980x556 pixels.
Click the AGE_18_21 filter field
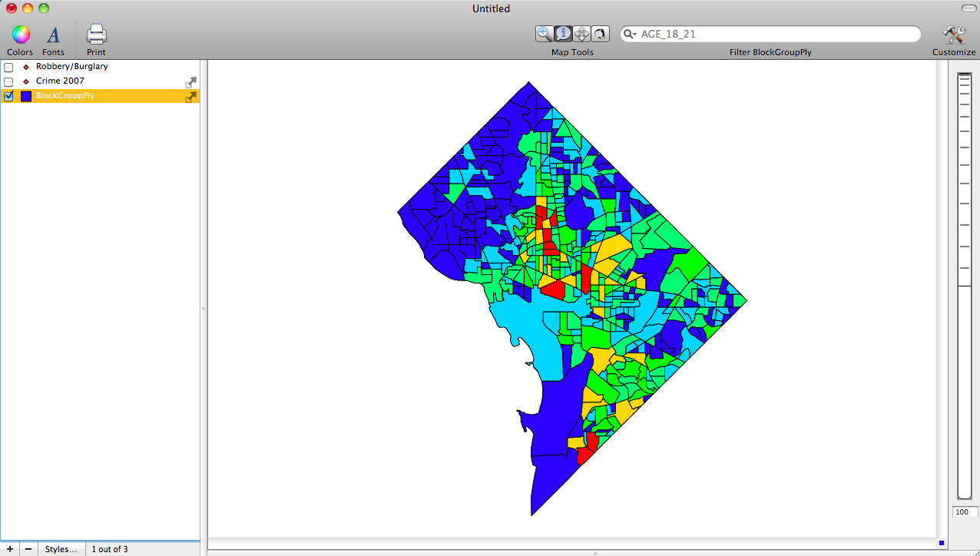coord(776,34)
